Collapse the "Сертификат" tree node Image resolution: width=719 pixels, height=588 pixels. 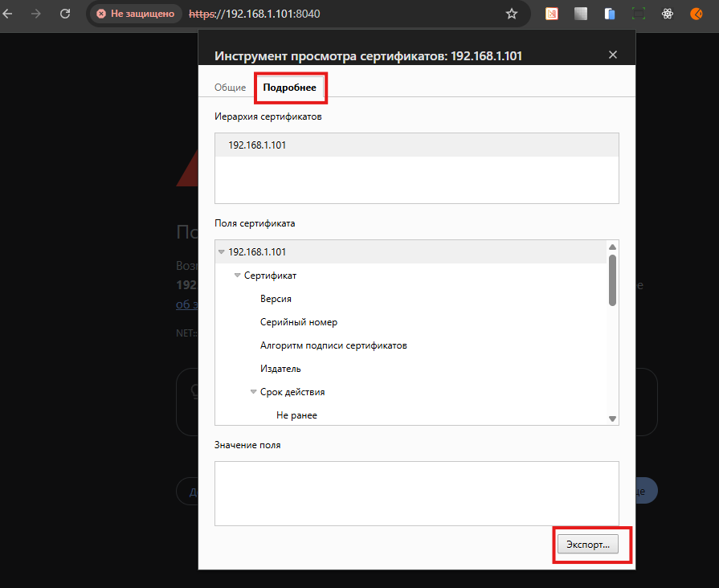pyautogui.click(x=238, y=276)
